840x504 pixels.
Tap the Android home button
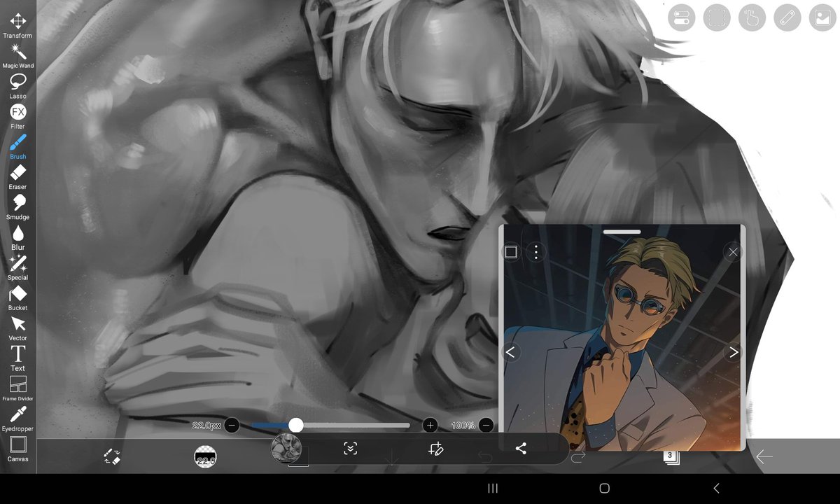pos(605,488)
